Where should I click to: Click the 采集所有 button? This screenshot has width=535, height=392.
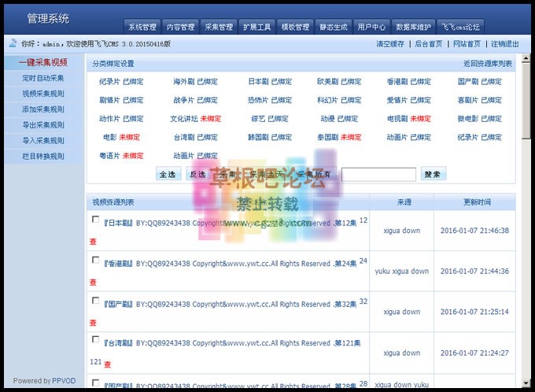315,174
